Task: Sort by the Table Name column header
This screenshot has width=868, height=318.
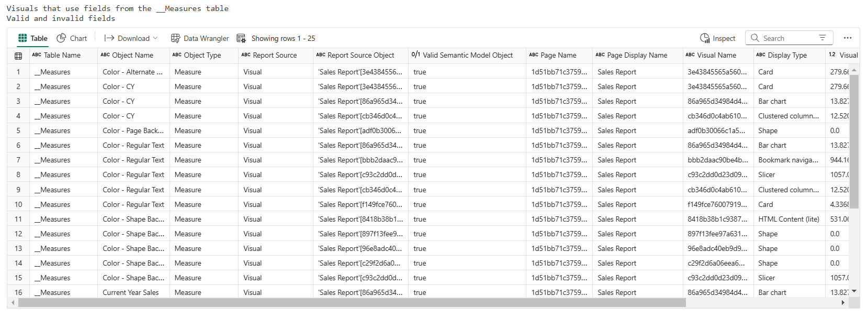Action: coord(62,55)
